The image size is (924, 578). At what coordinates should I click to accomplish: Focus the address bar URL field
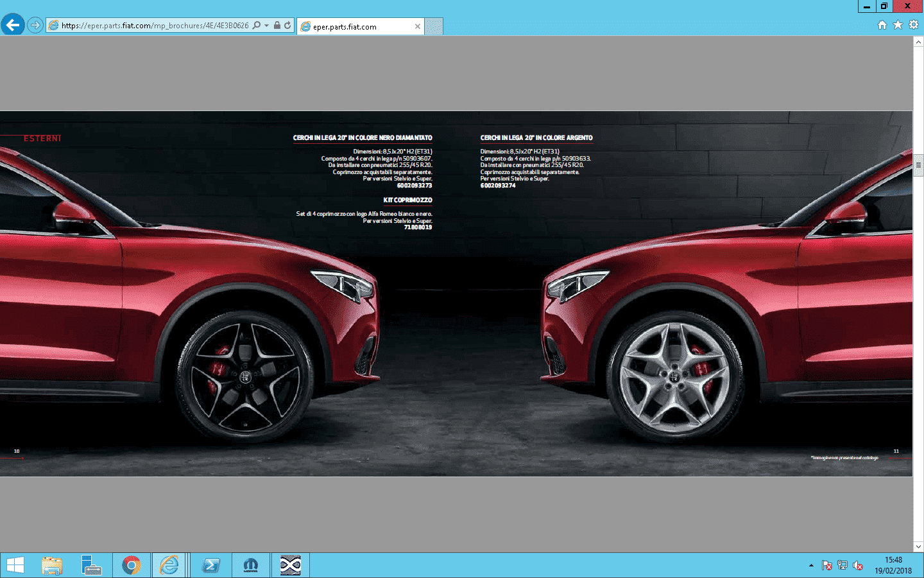point(155,26)
